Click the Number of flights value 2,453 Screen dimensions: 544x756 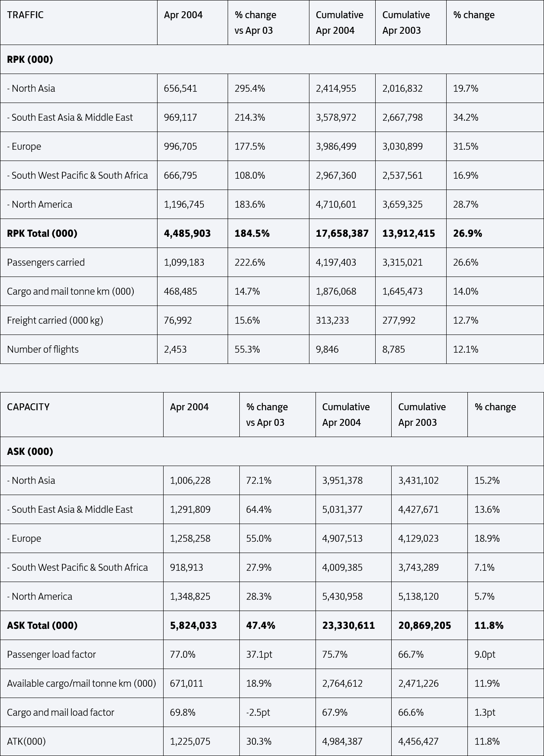click(175, 350)
